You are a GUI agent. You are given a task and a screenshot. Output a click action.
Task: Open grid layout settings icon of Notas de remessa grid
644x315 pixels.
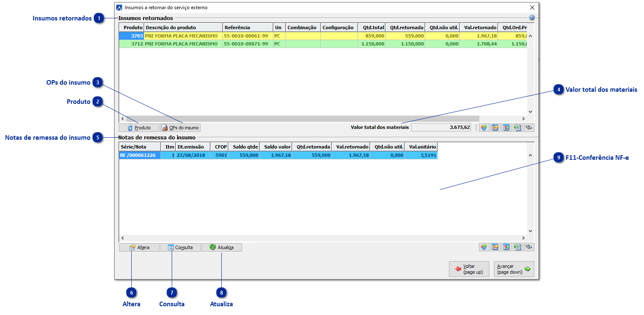[495, 247]
